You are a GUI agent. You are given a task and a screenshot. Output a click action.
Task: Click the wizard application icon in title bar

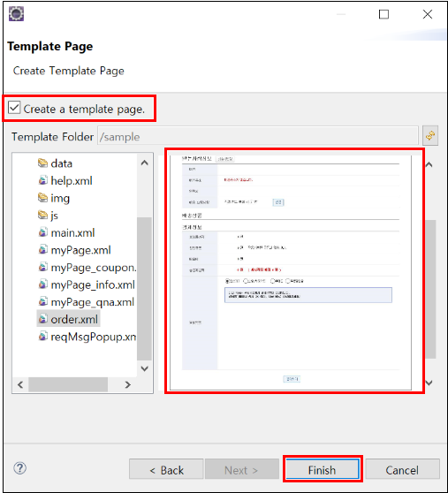[x=17, y=13]
